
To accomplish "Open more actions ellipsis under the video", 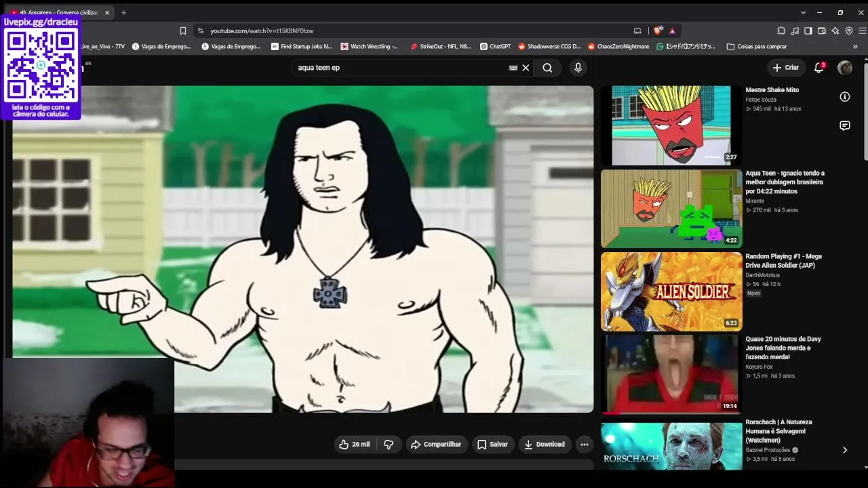I will [585, 445].
